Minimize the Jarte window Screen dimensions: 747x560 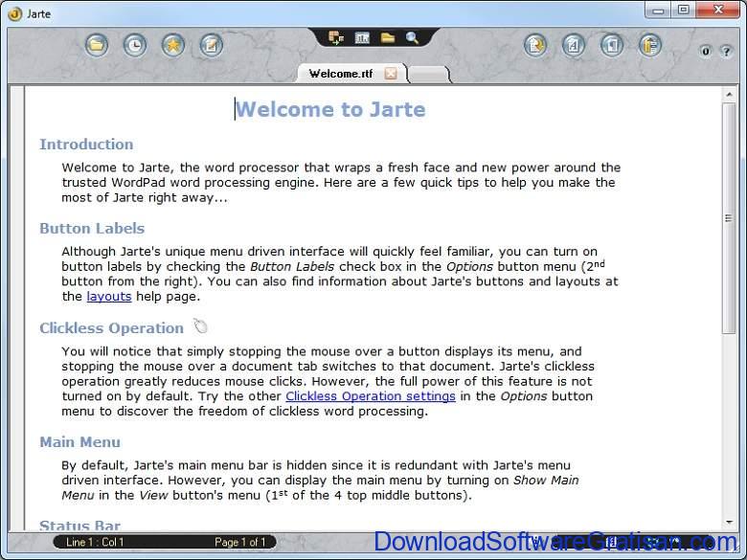[x=658, y=10]
